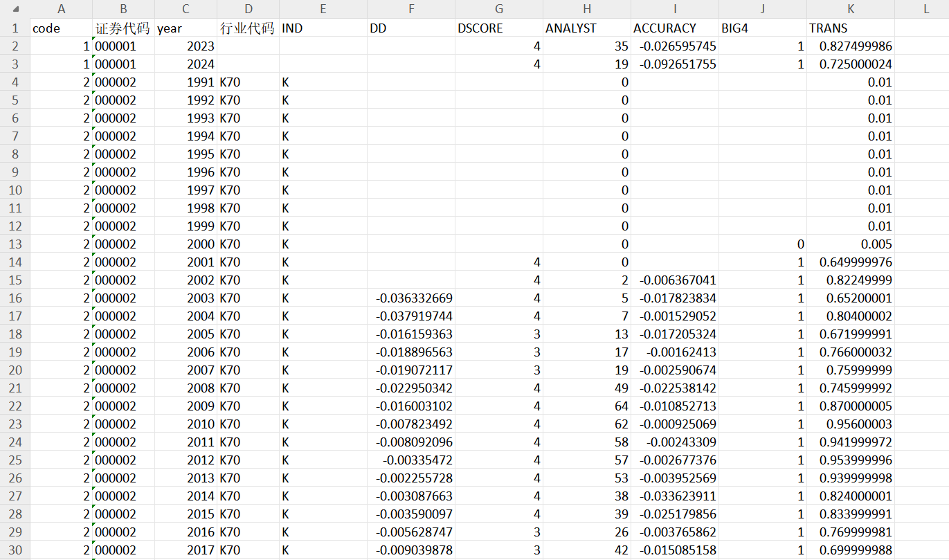Click the DD value -0.036332669

[x=411, y=298]
